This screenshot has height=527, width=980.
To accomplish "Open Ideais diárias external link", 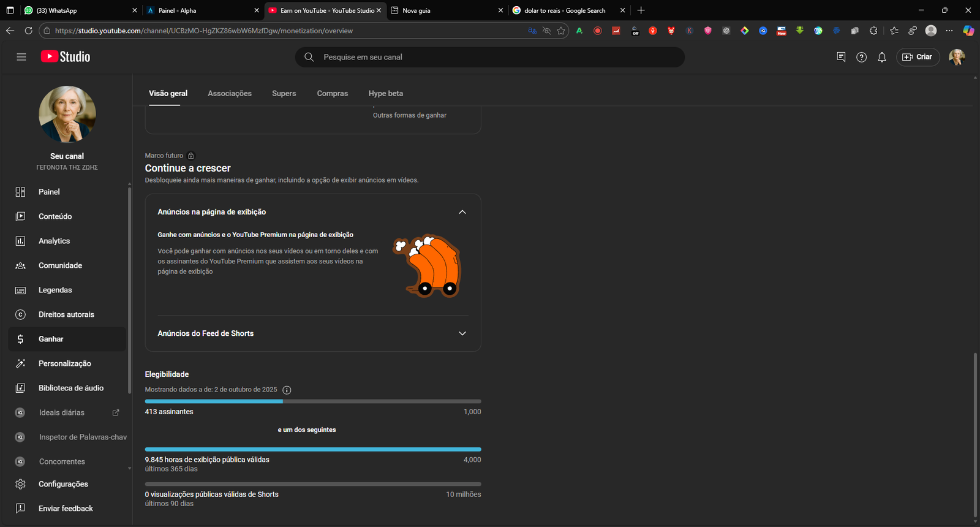I will (116, 412).
